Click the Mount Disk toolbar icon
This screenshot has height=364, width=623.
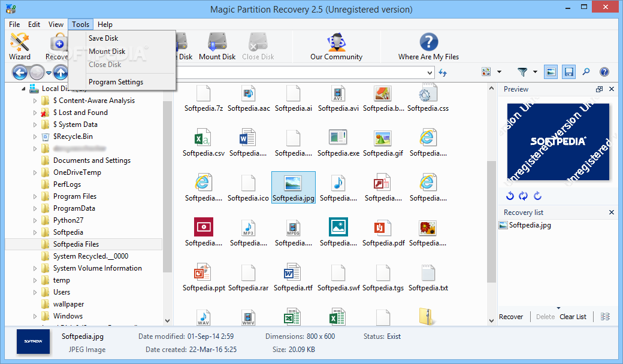coord(217,47)
